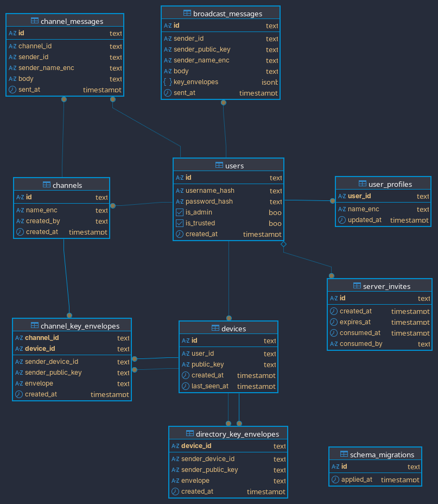The width and height of the screenshot is (438, 504).
Task: Select the sender_name_enc column in channel_messages
Action: [x=46, y=68]
